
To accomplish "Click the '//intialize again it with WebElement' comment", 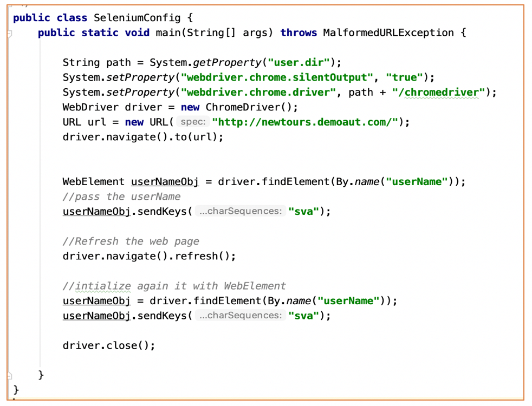I will 174,286.
